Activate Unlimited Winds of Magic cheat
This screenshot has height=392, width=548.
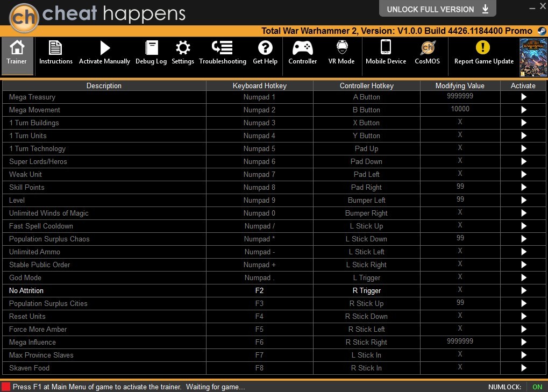[x=524, y=213]
